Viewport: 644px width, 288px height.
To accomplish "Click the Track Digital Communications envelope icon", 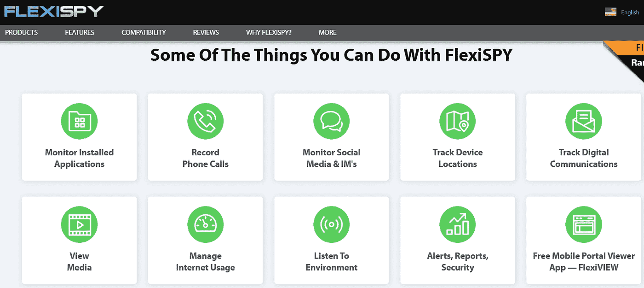I will 584,122.
